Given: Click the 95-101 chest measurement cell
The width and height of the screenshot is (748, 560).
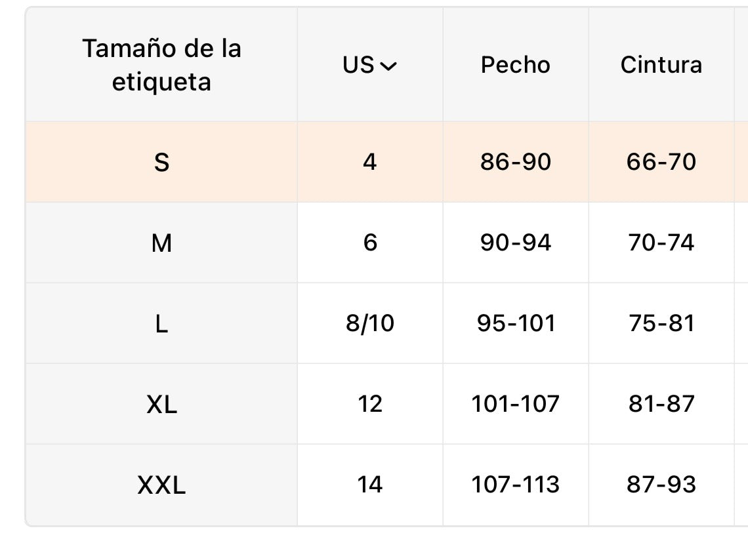Looking at the screenshot, I should click(516, 324).
